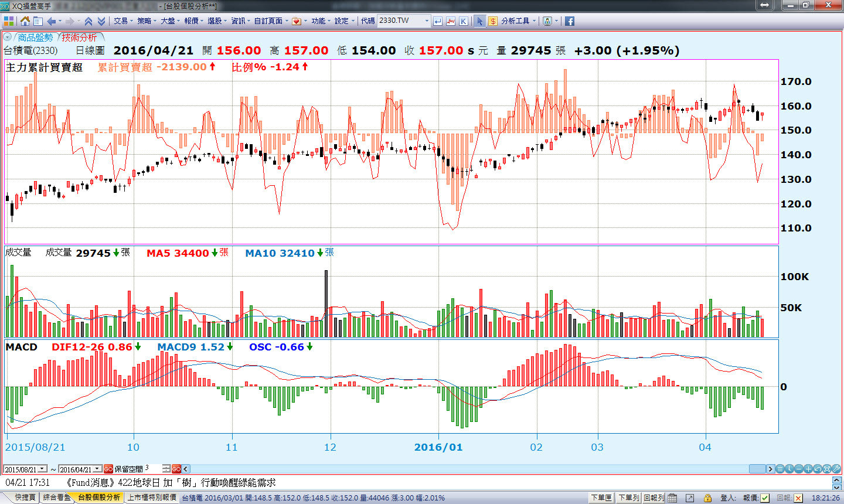Click the 下單匣 button
The image size is (844, 504).
coord(602,498)
